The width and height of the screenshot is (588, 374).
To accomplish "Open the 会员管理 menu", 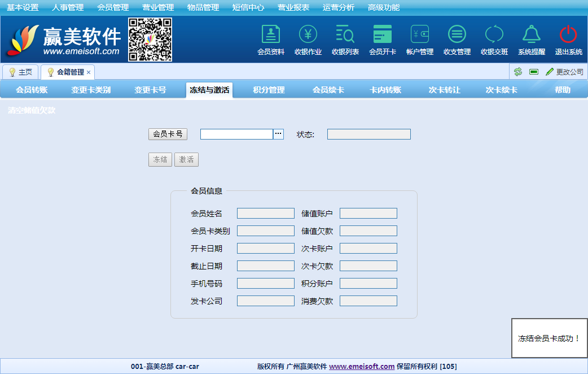I will click(113, 7).
